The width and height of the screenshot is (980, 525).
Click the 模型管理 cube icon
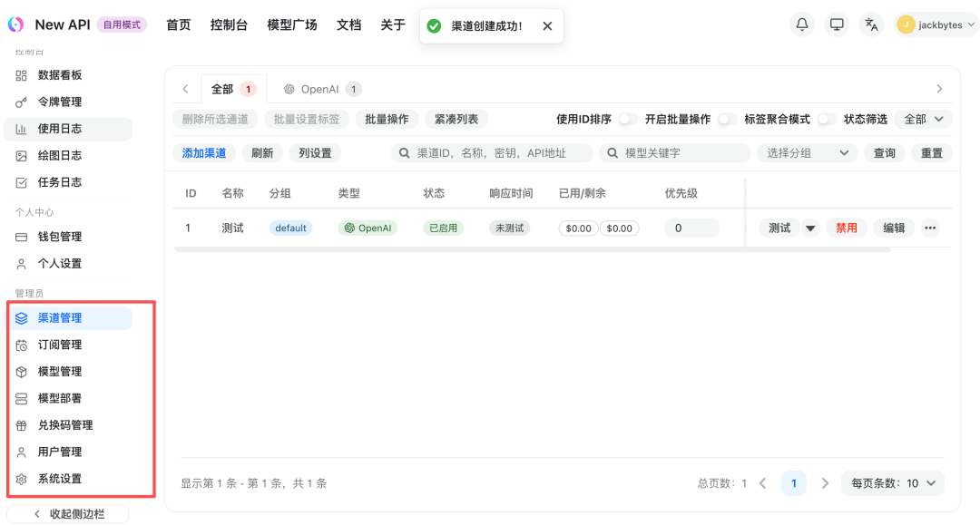(21, 372)
